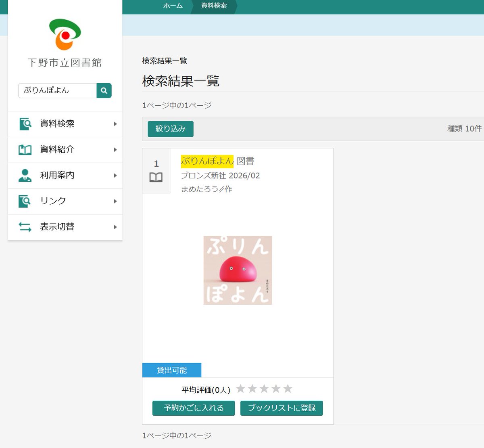Rate with the first star
Screen dimensions: 484x448
click(x=241, y=389)
